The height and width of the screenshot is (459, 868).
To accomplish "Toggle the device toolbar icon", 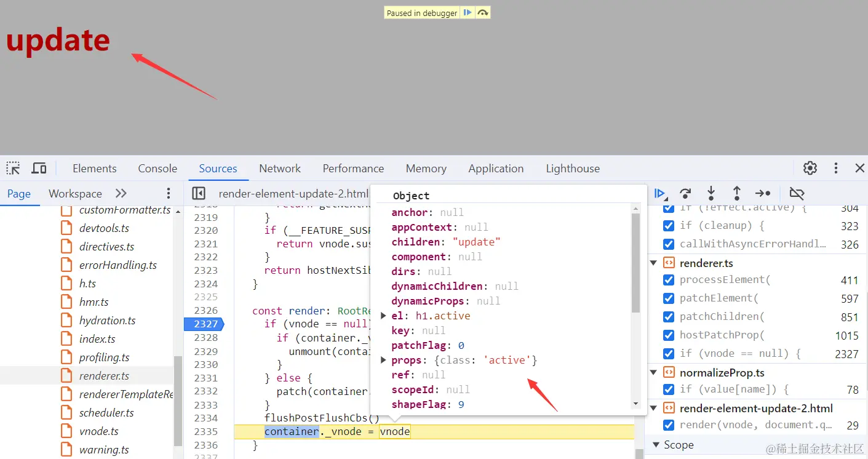I will [x=39, y=168].
